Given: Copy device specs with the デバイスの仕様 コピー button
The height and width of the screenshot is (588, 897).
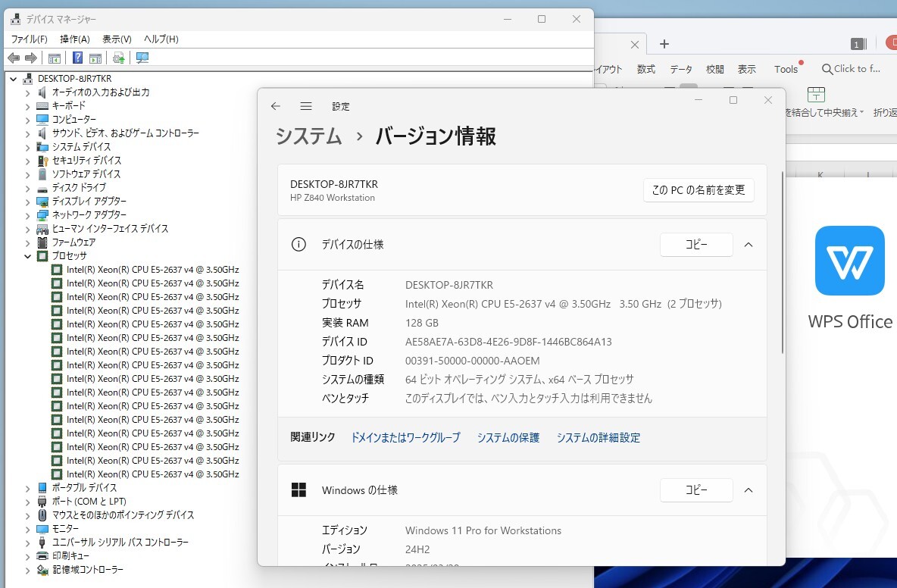Looking at the screenshot, I should click(696, 245).
